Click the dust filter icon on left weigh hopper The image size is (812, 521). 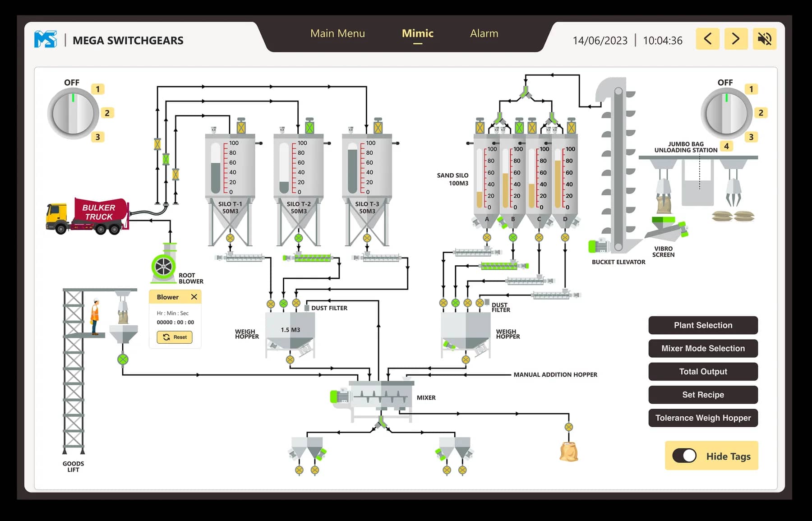coord(307,308)
